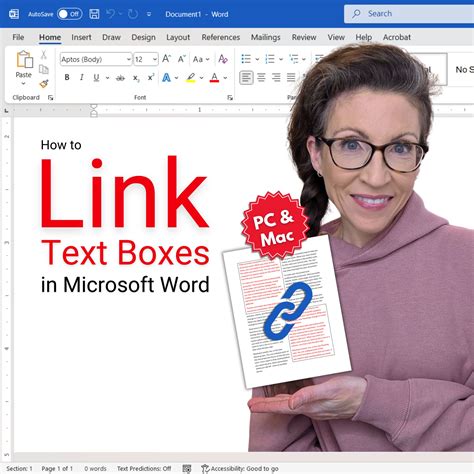The height and width of the screenshot is (474, 474).
Task: Click the 0 words count
Action: (x=95, y=468)
